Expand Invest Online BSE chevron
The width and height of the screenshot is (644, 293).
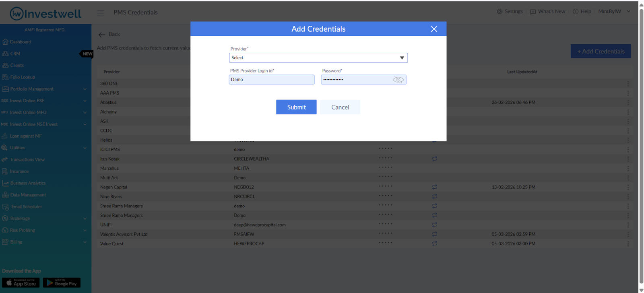tap(85, 101)
